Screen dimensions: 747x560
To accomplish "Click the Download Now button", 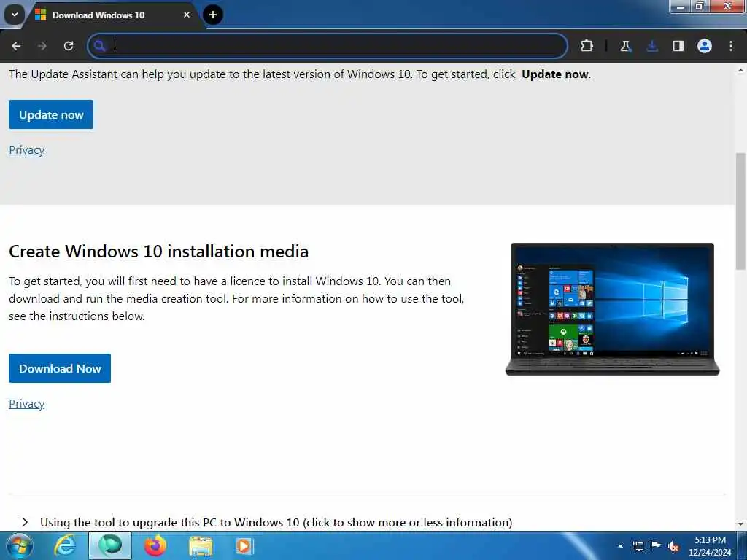I will 60,368.
